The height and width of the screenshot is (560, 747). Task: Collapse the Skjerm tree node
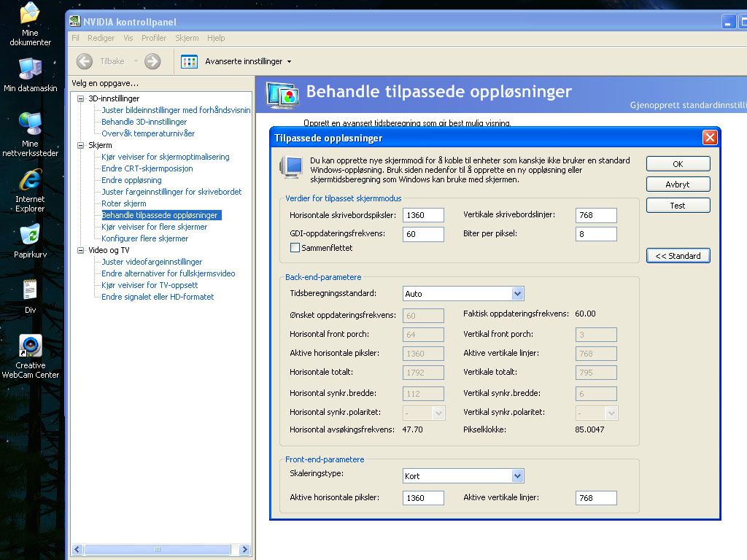click(80, 145)
